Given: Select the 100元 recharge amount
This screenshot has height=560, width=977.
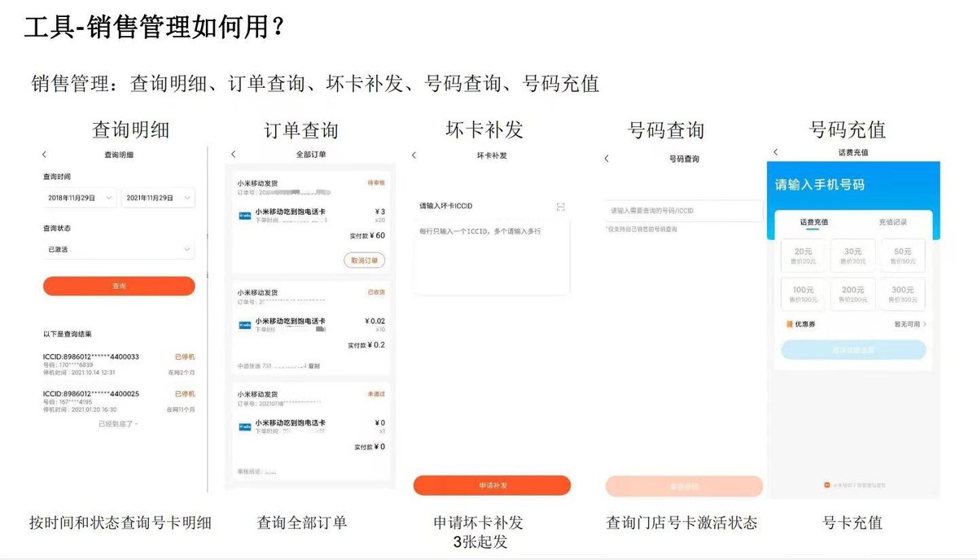Looking at the screenshot, I should click(x=804, y=295).
